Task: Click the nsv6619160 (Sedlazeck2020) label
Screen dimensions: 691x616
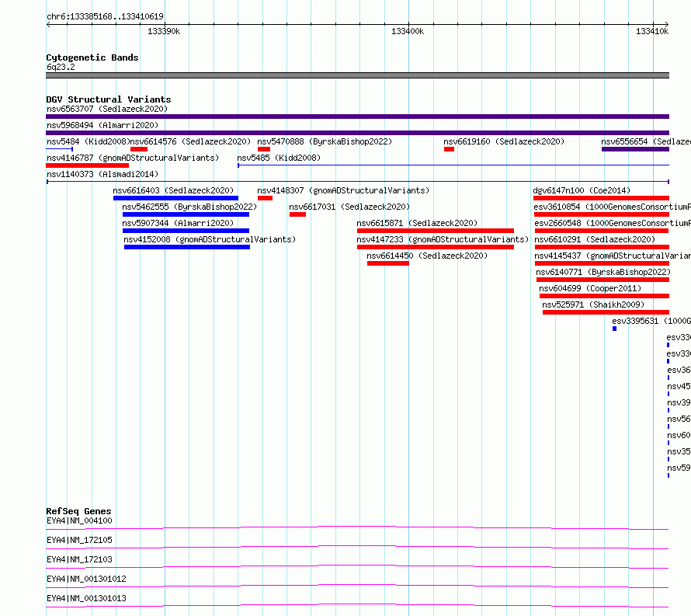Action: [x=504, y=141]
